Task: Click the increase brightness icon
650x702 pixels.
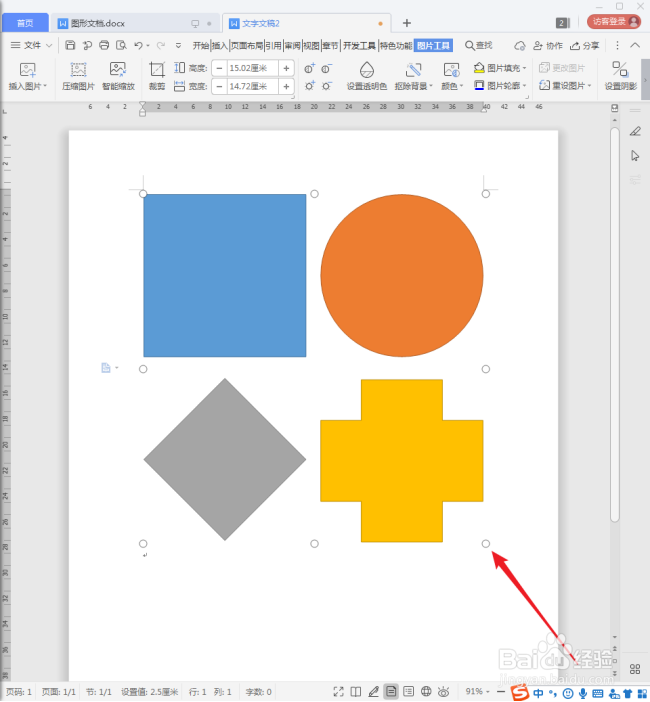Action: point(309,86)
